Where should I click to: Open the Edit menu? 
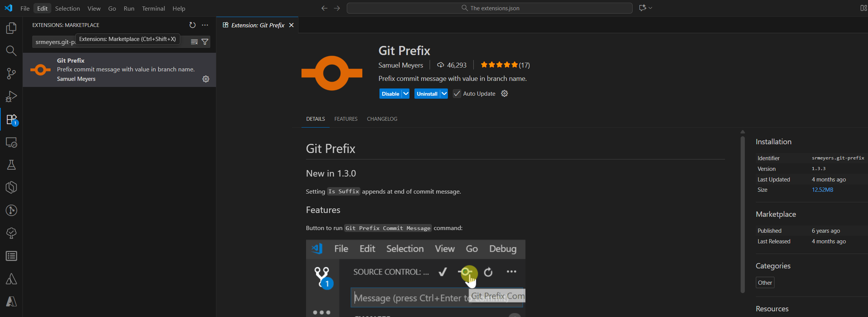coord(42,8)
